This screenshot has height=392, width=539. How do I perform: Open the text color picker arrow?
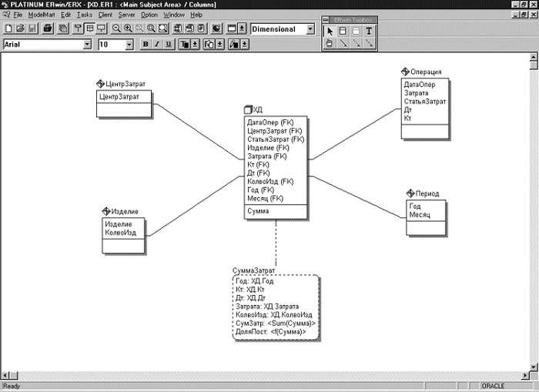coord(196,45)
